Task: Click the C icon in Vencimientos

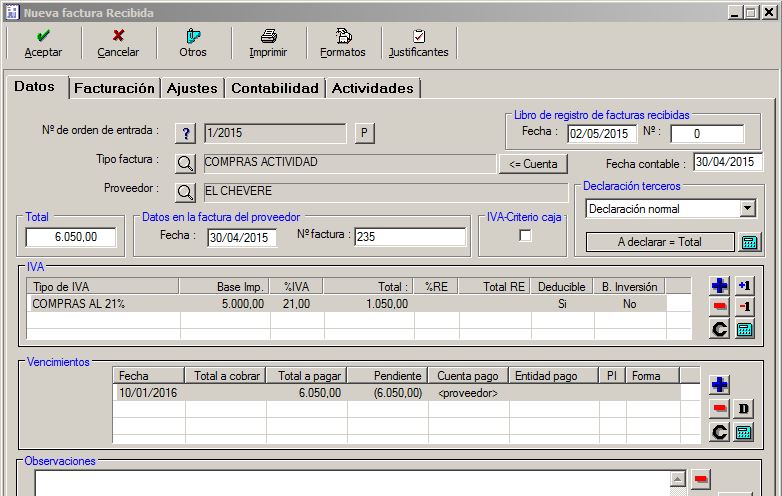Action: tap(719, 432)
